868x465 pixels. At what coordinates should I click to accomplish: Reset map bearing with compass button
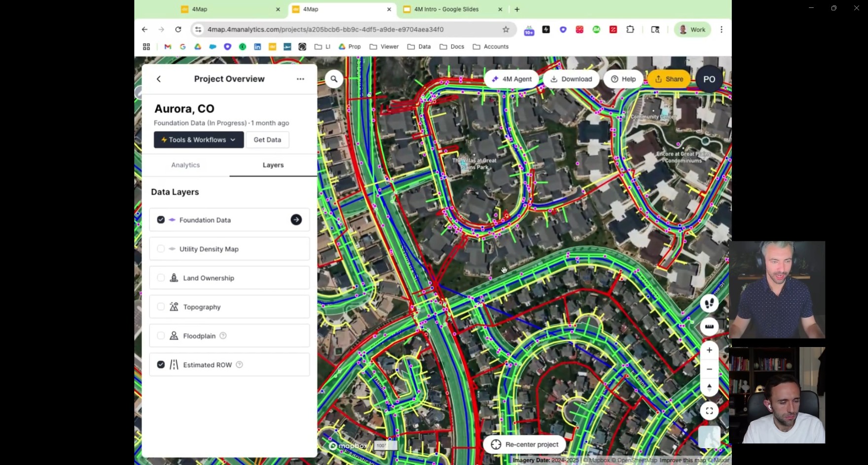[x=709, y=387]
